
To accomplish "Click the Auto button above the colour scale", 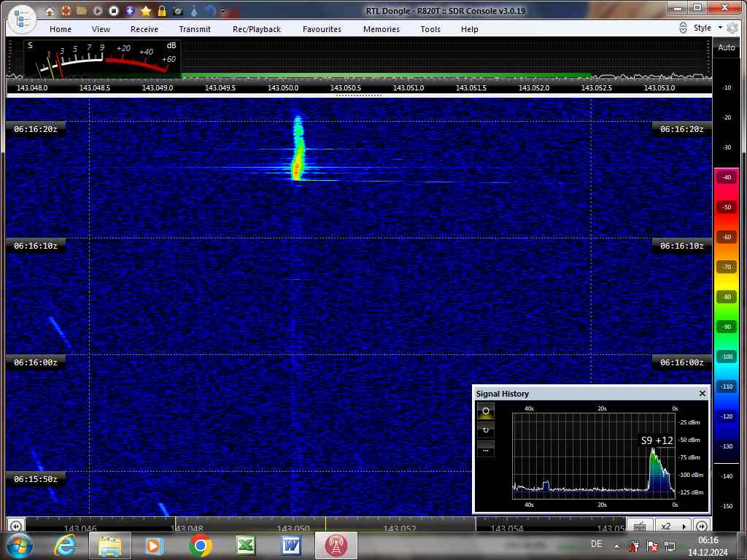I will [x=727, y=47].
